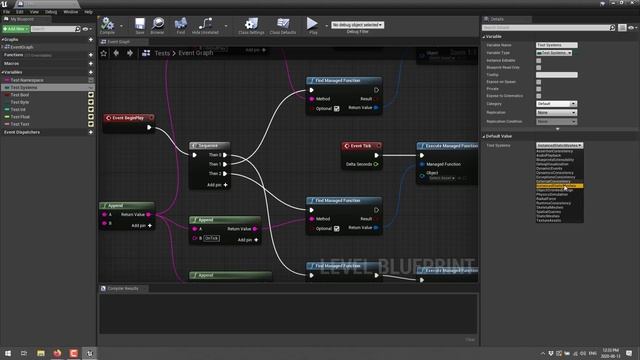Click the property matrix grid icon in Details
The height and width of the screenshot is (360, 640).
click(x=622, y=28)
